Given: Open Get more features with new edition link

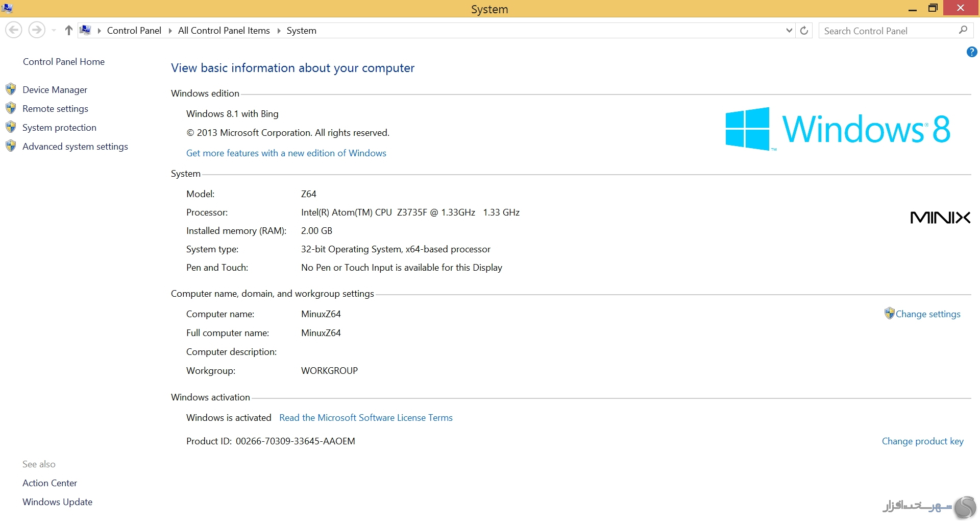Looking at the screenshot, I should coord(286,153).
